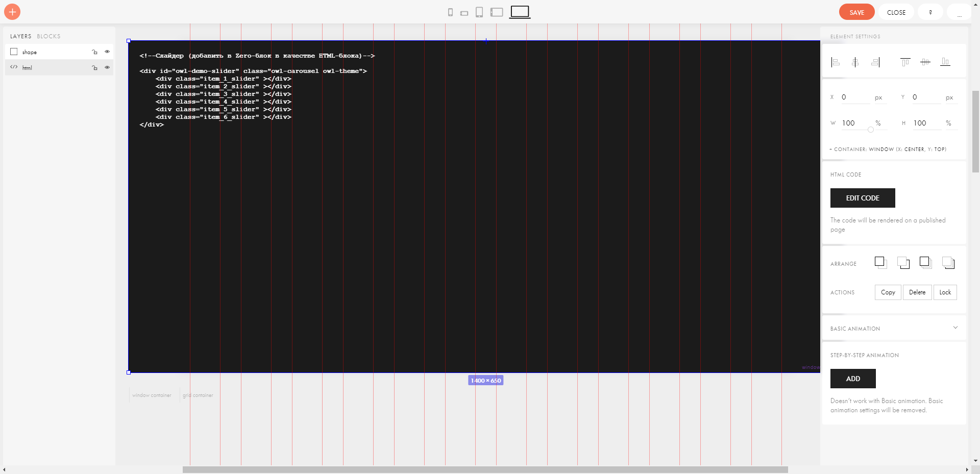Toggle lock on the shape layer
This screenshot has height=474, width=980.
coord(94,52)
